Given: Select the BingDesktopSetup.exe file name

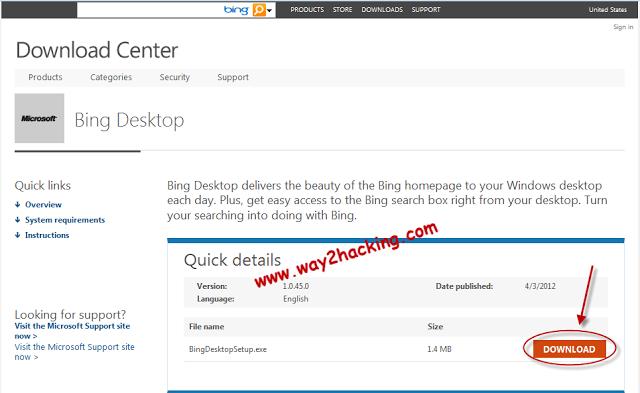Looking at the screenshot, I should tap(228, 349).
